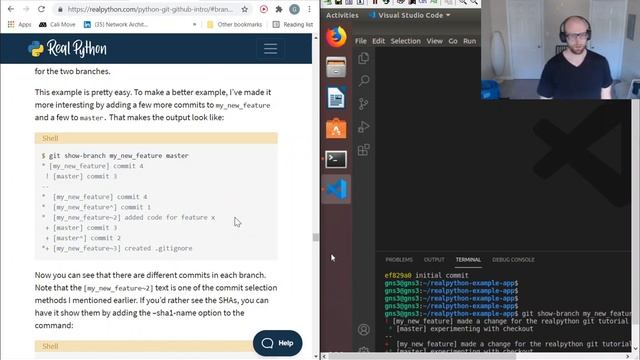This screenshot has height=360, width=640.
Task: Bookmark this page with the star icon
Action: pyautogui.click(x=244, y=9)
